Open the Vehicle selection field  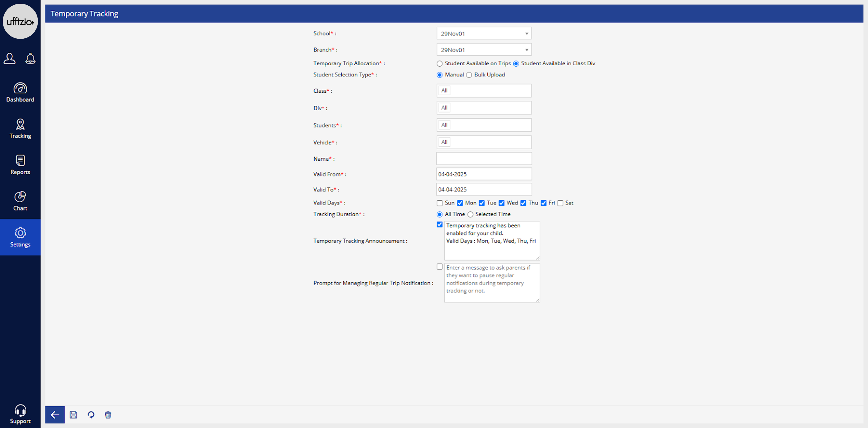click(484, 142)
